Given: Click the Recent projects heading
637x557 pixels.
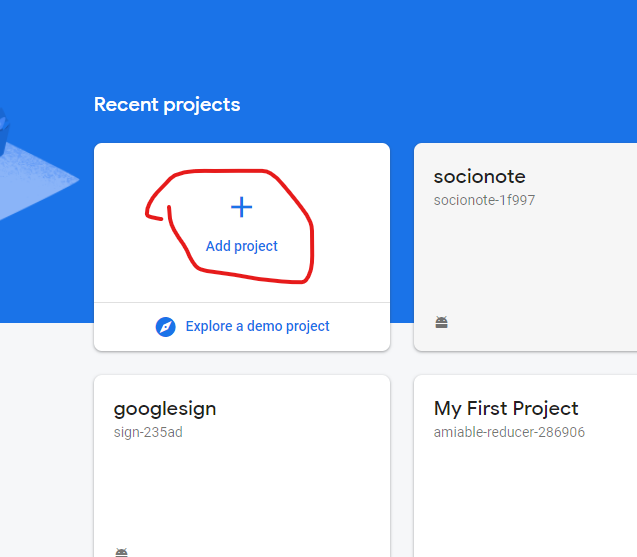Looking at the screenshot, I should [167, 104].
